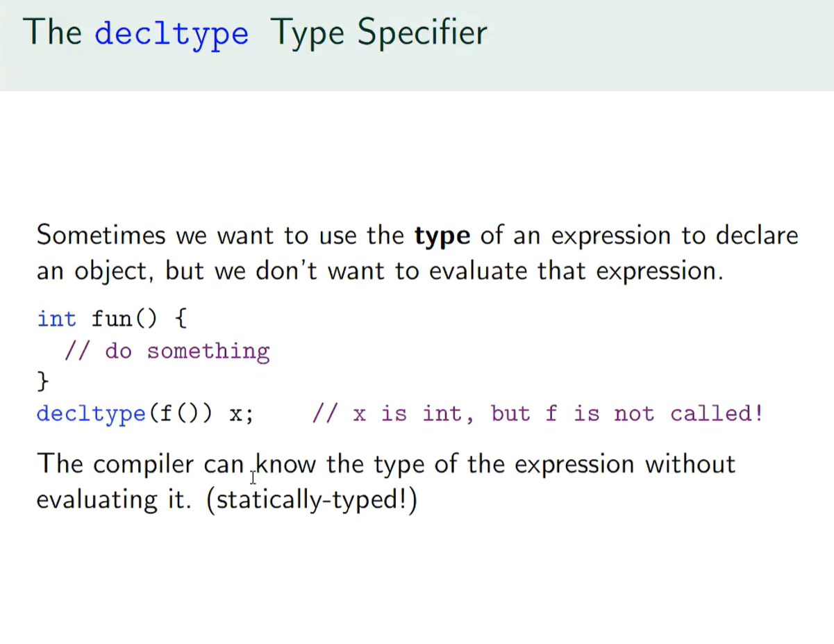This screenshot has width=834, height=644.
Task: Click the word "Sometimes" starting the paragraph
Action: click(x=101, y=236)
